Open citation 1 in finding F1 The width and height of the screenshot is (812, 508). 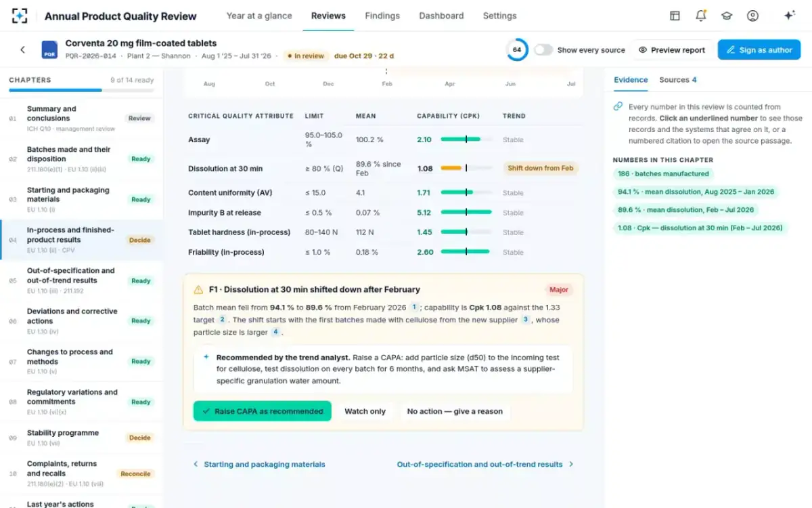[415, 307]
